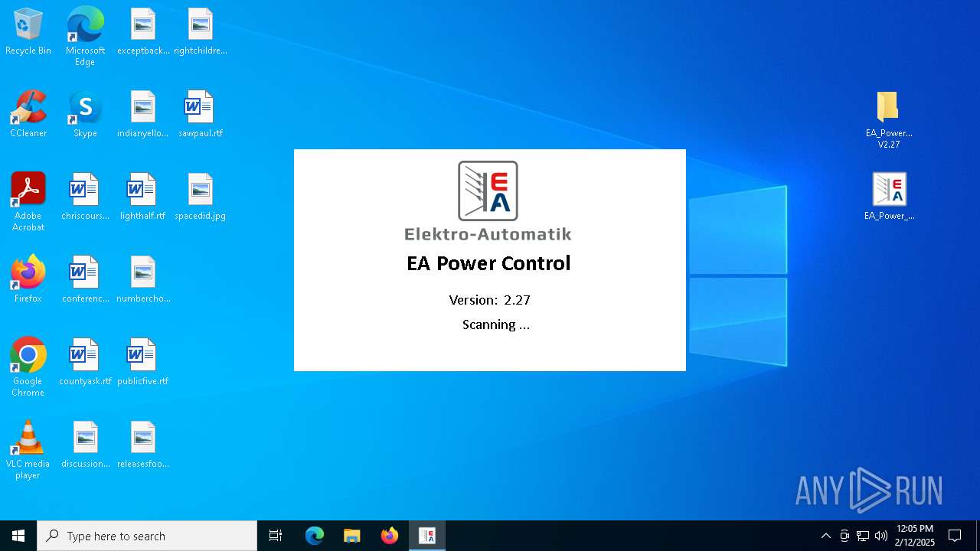
Task: Select the sawpaul.rtf document
Action: coord(201,115)
